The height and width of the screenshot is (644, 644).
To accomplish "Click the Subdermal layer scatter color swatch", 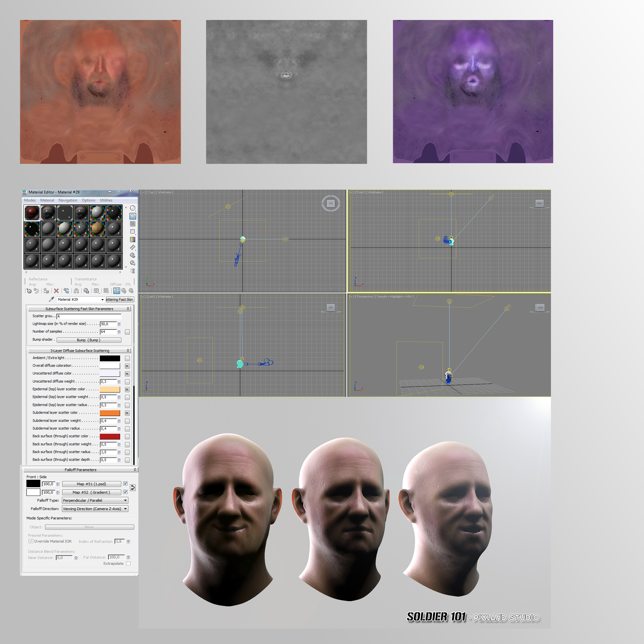I will pyautogui.click(x=110, y=413).
